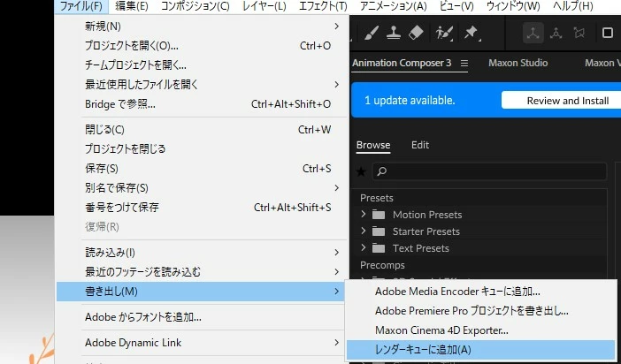Viewport: 621px width, 364px height.
Task: Open ウィンドウ(W) menu
Action: (513, 6)
